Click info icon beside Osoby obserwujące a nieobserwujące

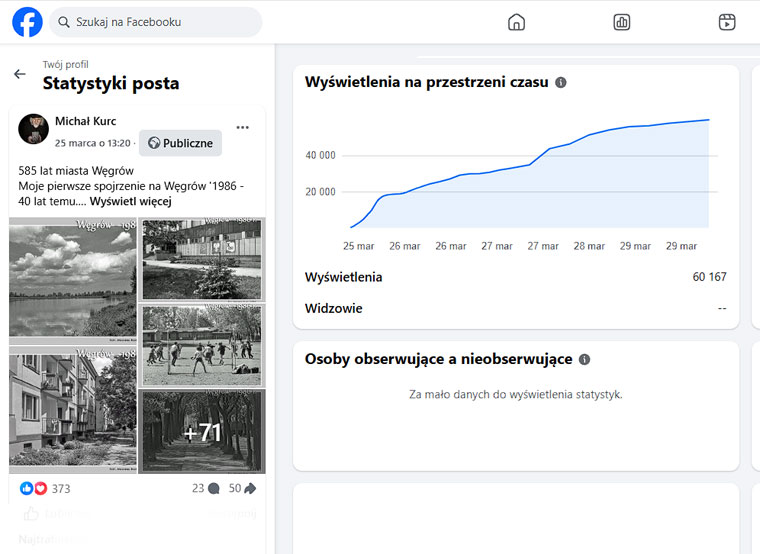[x=584, y=360]
